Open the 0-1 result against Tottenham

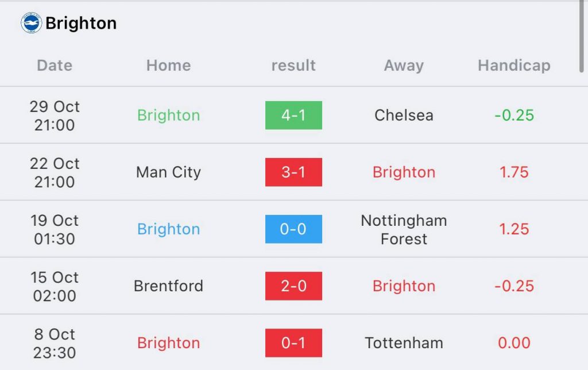coord(293,343)
